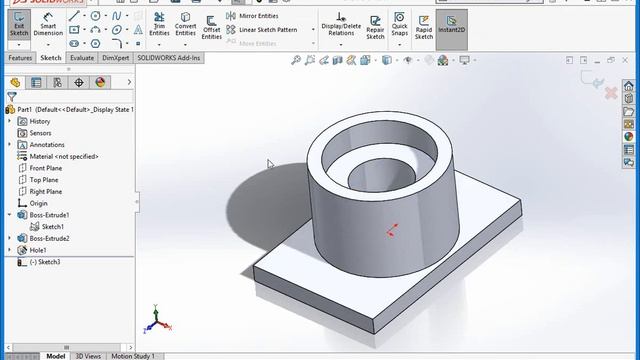Switch to the Features tab
Viewport: 640px width, 360px height.
20,58
